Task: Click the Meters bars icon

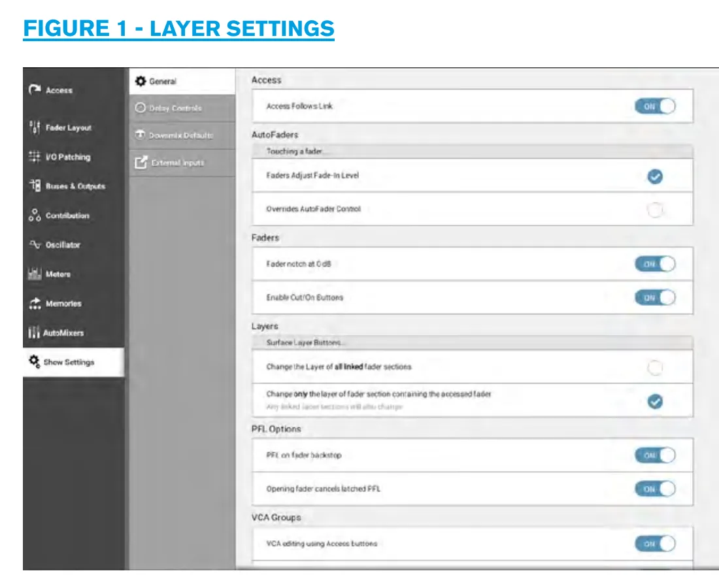Action: (35, 274)
